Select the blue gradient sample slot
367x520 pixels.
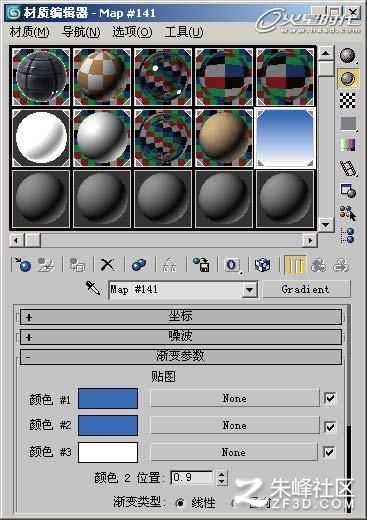(x=285, y=137)
